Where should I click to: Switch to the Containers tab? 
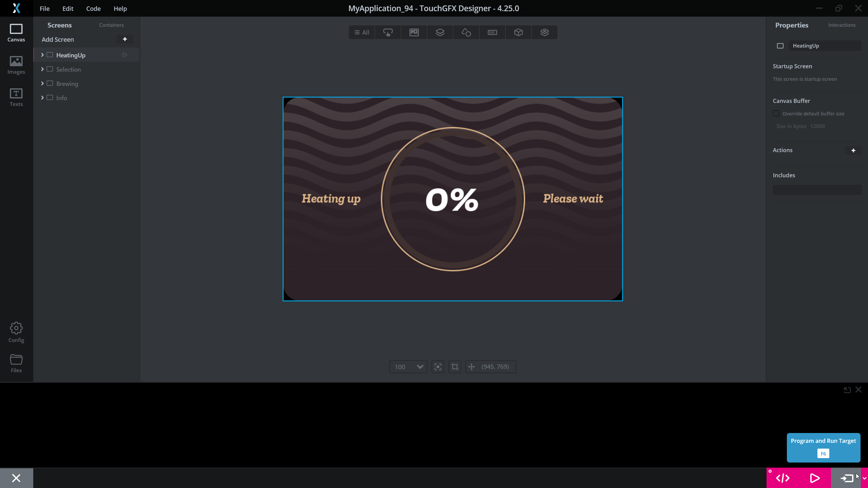111,25
